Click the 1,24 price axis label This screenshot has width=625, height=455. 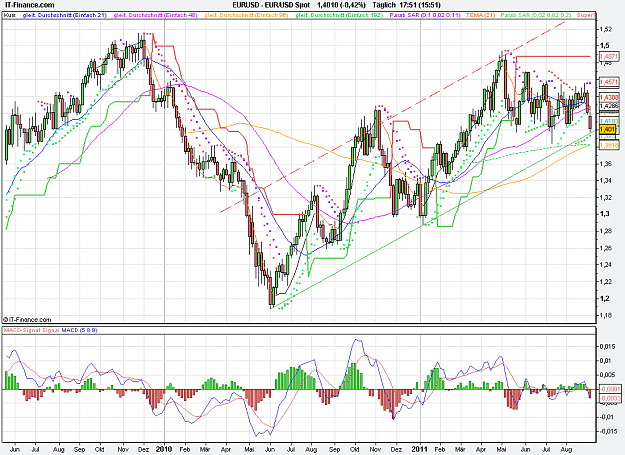point(605,265)
